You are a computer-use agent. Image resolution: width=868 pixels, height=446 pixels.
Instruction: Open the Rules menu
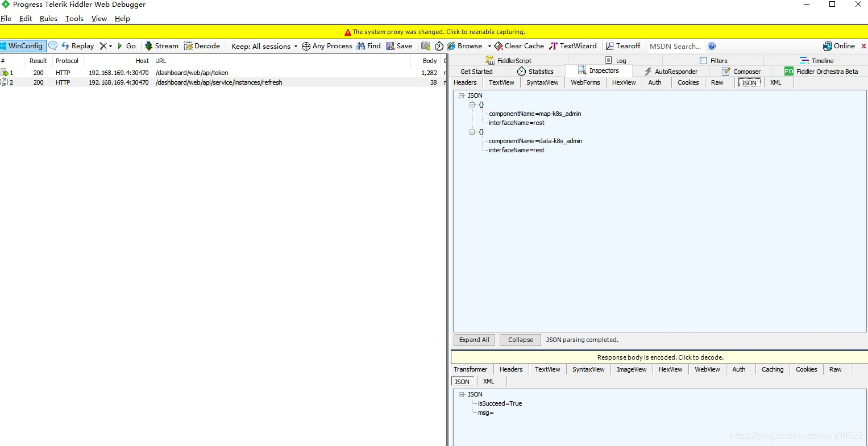pos(48,18)
